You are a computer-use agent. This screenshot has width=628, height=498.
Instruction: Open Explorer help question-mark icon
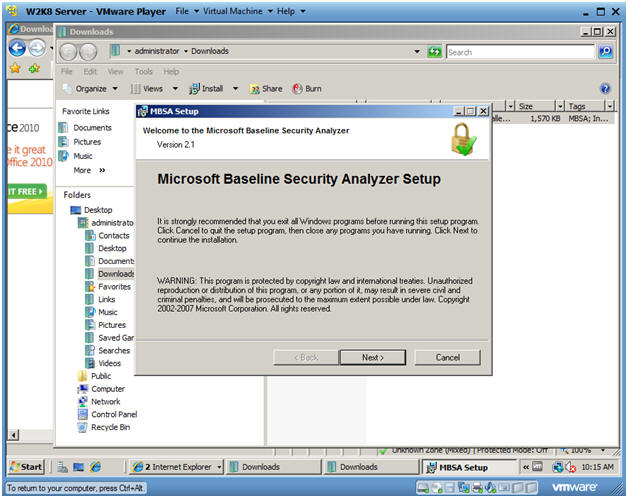click(x=605, y=89)
